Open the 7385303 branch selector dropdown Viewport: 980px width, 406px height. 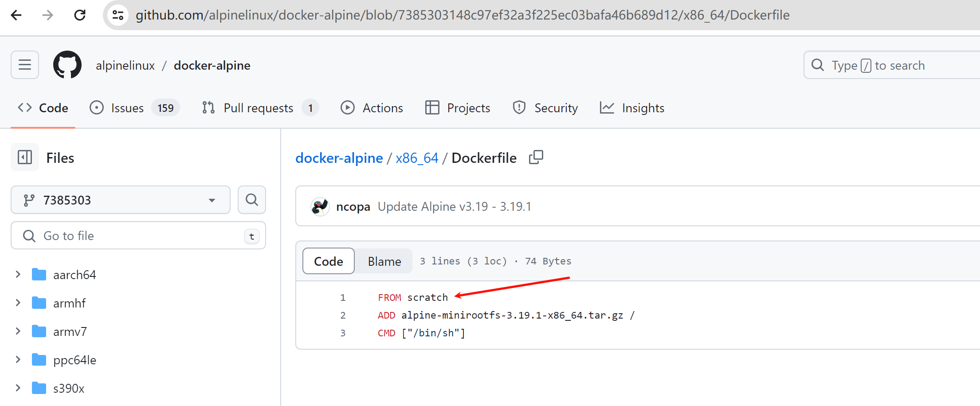[x=121, y=200]
